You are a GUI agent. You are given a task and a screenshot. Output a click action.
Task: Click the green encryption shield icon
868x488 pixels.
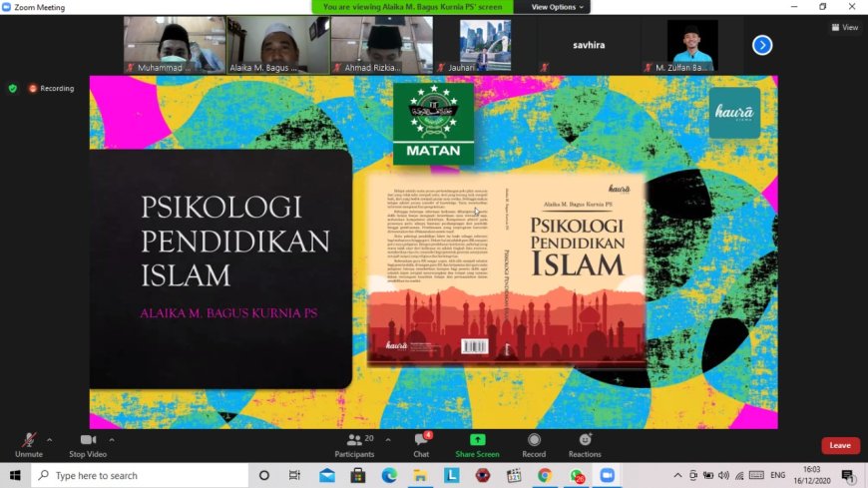click(13, 88)
